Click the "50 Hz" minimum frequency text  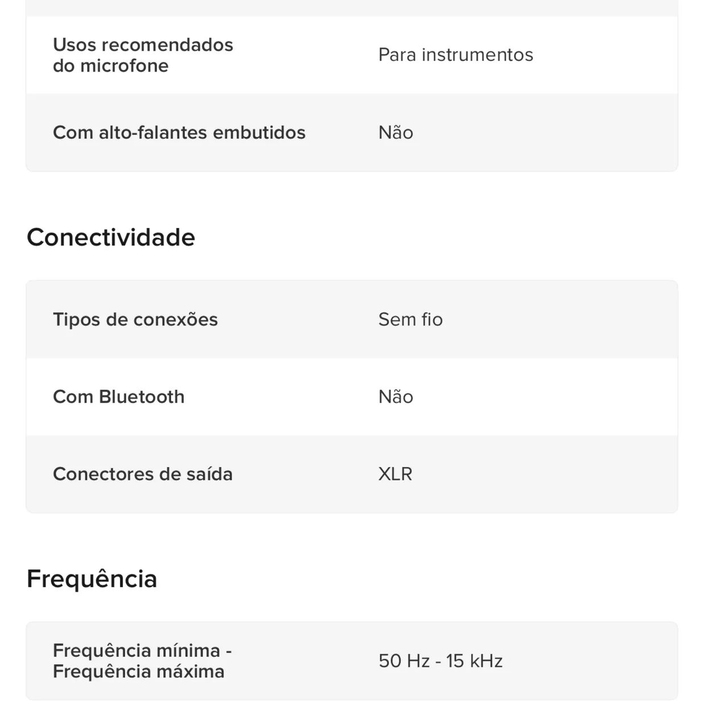tap(404, 661)
